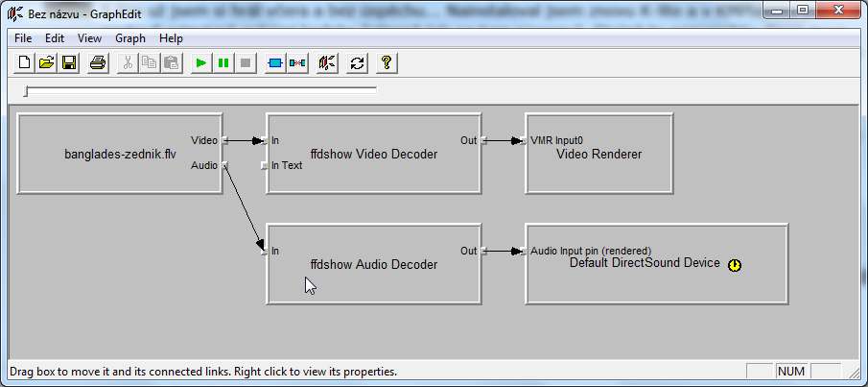This screenshot has width=868, height=387.
Task: Open the View menu
Action: [89, 38]
